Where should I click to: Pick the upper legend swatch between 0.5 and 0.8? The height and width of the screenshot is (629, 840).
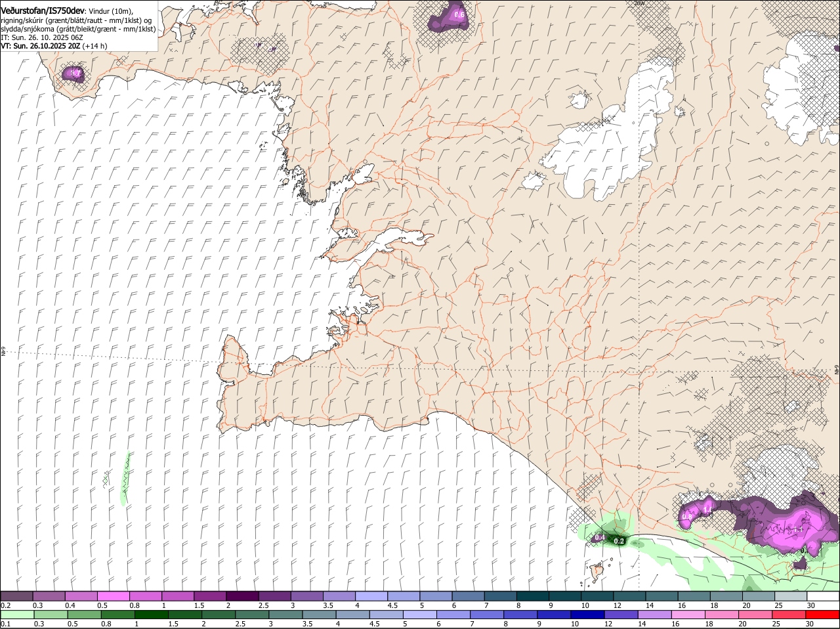point(113,596)
